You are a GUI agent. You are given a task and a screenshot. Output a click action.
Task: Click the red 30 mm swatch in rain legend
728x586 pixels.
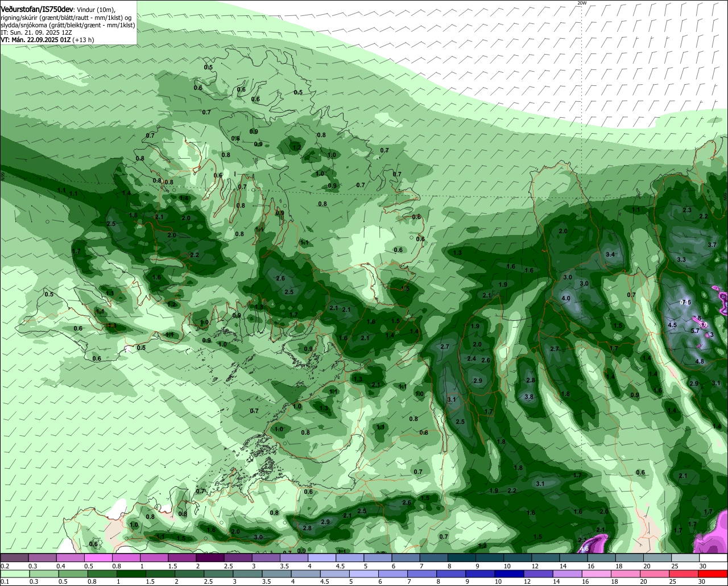[714, 573]
